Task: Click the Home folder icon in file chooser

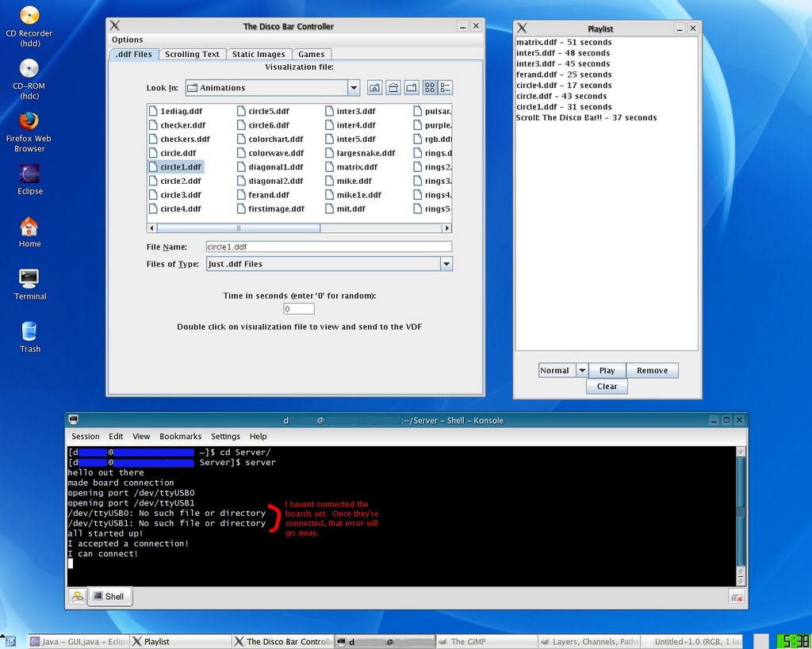Action: point(393,88)
